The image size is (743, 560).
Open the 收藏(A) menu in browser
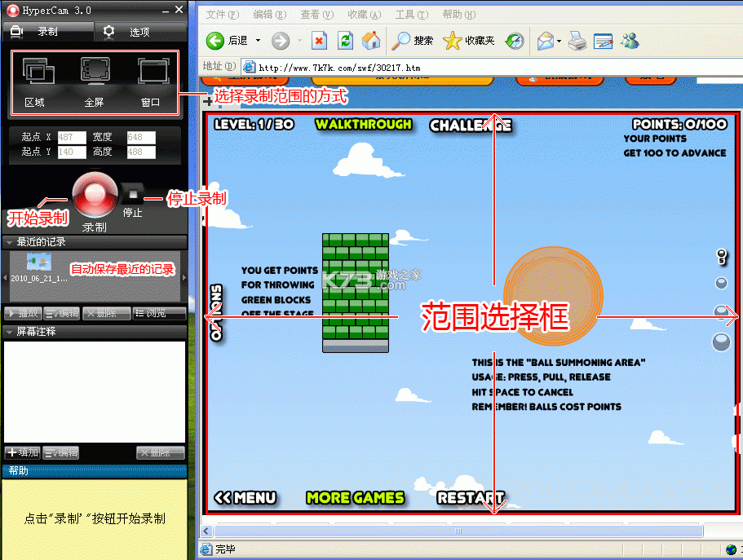tap(365, 15)
